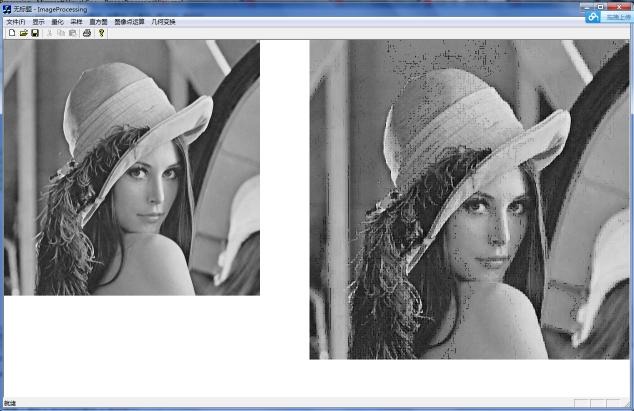Open the 图像点运算 menu
The width and height of the screenshot is (634, 411).
click(x=129, y=22)
